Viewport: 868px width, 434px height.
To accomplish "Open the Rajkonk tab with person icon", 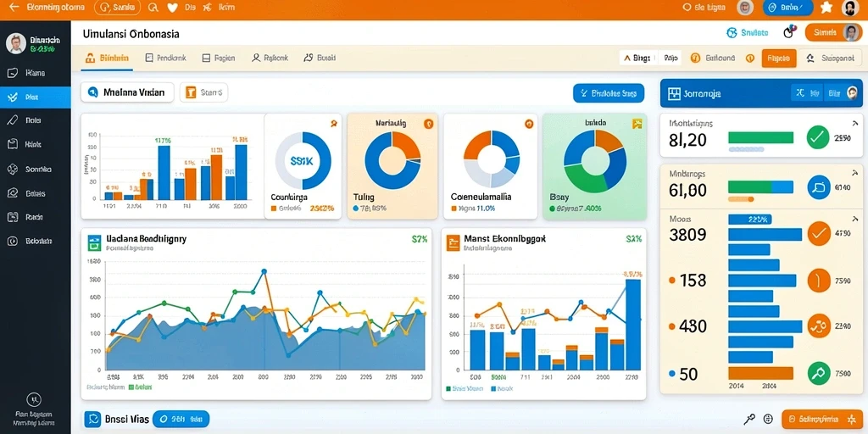I will (x=270, y=58).
